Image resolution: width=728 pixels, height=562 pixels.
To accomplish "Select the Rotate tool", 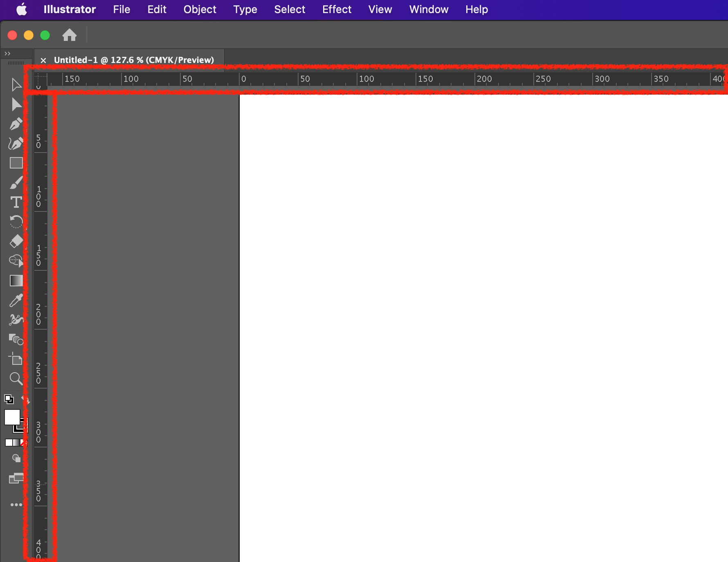I will point(16,222).
